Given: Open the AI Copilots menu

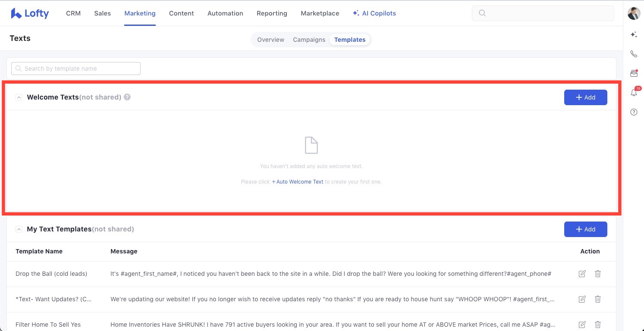Looking at the screenshot, I should [x=374, y=13].
